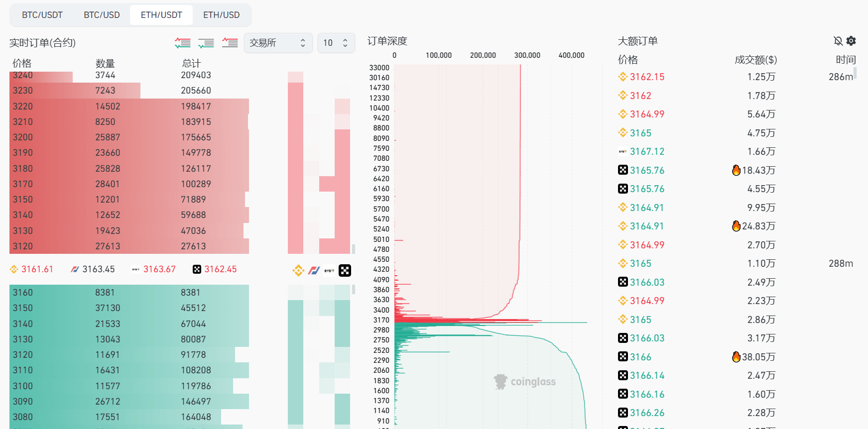Click the 总计 column header in order book
Image resolution: width=868 pixels, height=429 pixels.
click(x=191, y=63)
